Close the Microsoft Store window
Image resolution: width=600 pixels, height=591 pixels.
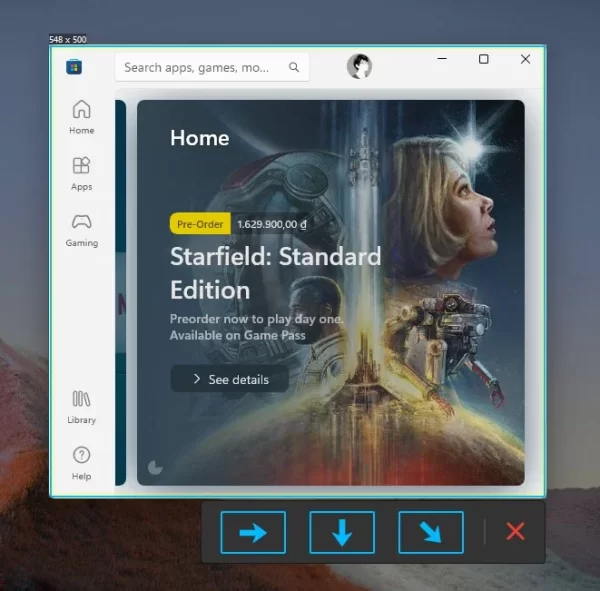point(525,59)
